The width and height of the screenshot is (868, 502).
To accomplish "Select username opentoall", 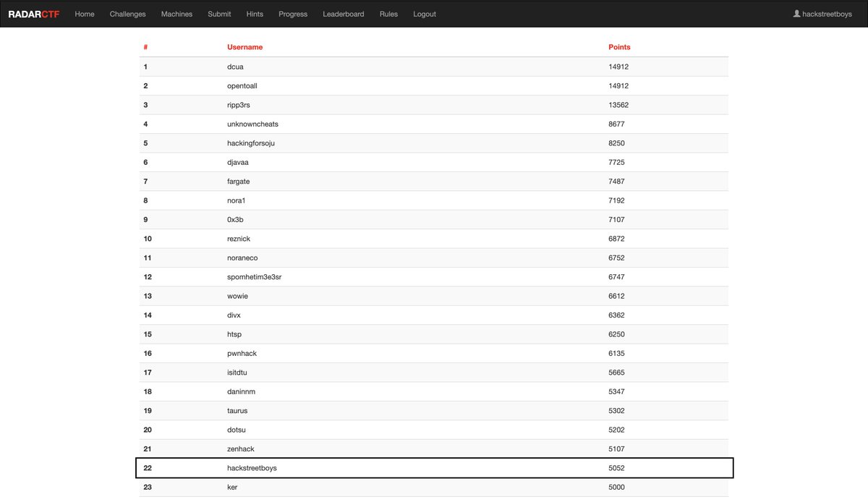I will tap(242, 85).
